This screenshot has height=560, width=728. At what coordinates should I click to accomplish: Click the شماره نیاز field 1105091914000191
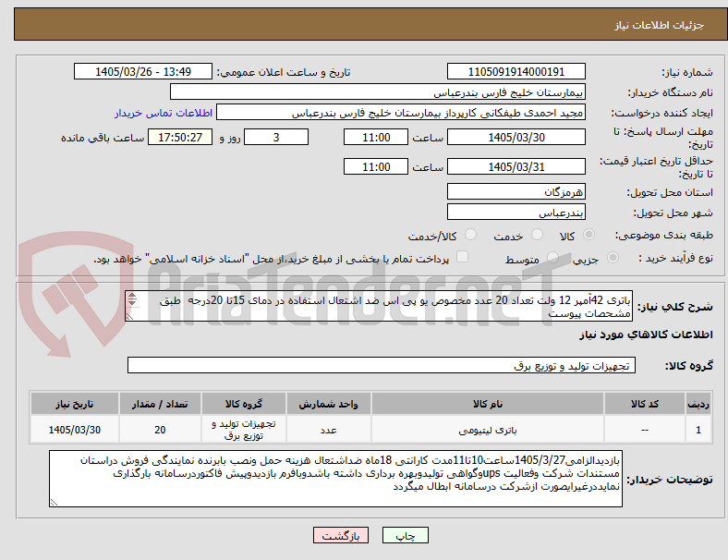tap(516, 72)
